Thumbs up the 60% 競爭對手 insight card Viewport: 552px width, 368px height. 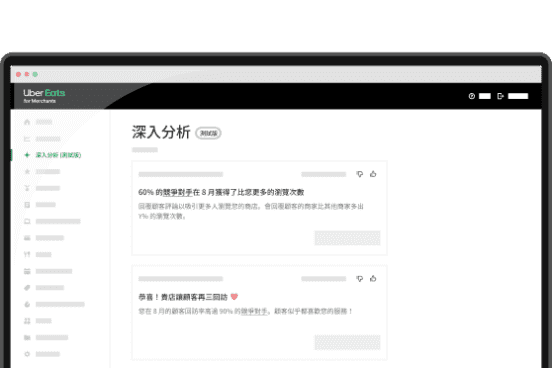(373, 174)
